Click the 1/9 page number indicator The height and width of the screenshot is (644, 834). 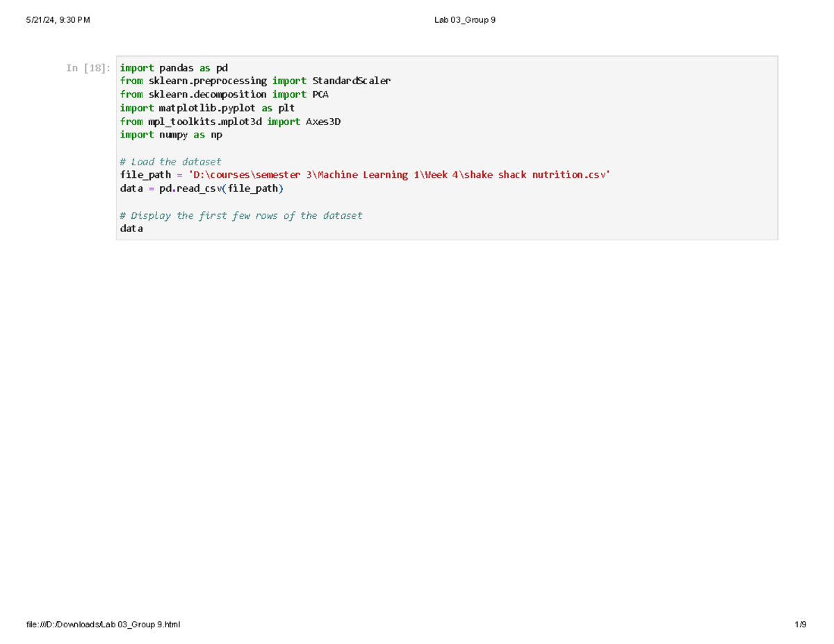[800, 625]
